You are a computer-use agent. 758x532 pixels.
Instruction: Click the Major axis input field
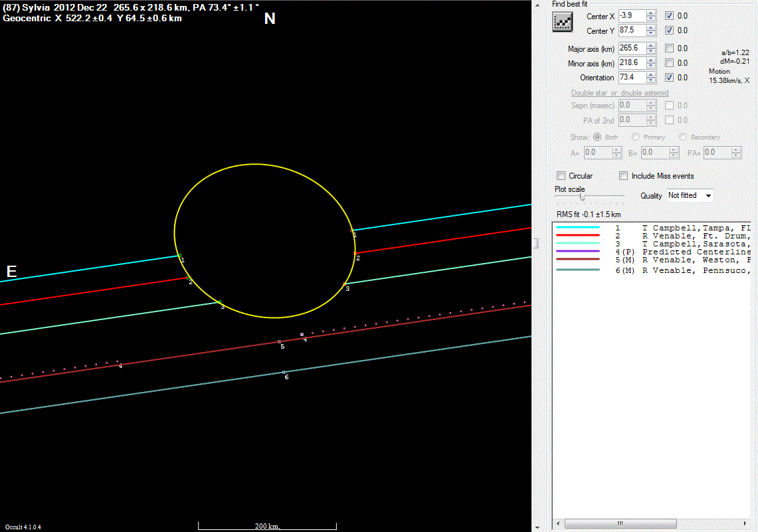click(x=632, y=48)
